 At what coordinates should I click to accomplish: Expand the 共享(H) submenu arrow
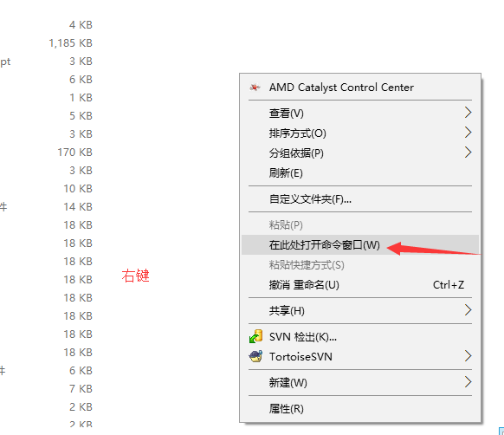468,310
